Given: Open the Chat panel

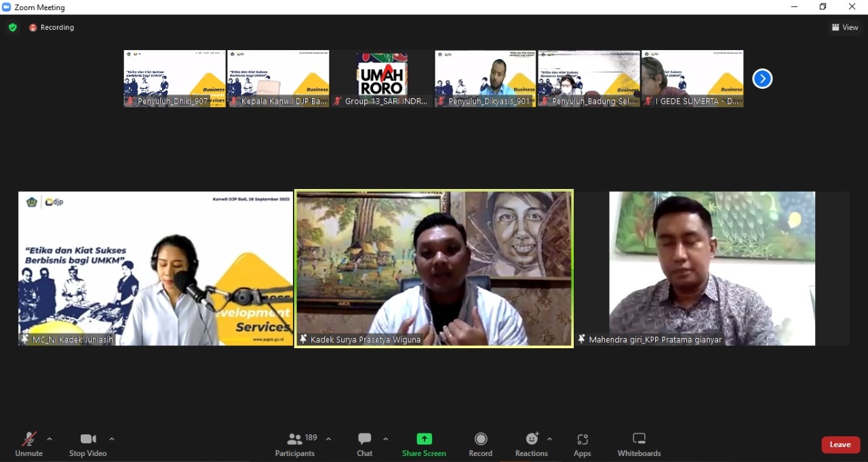Looking at the screenshot, I should pos(365,444).
